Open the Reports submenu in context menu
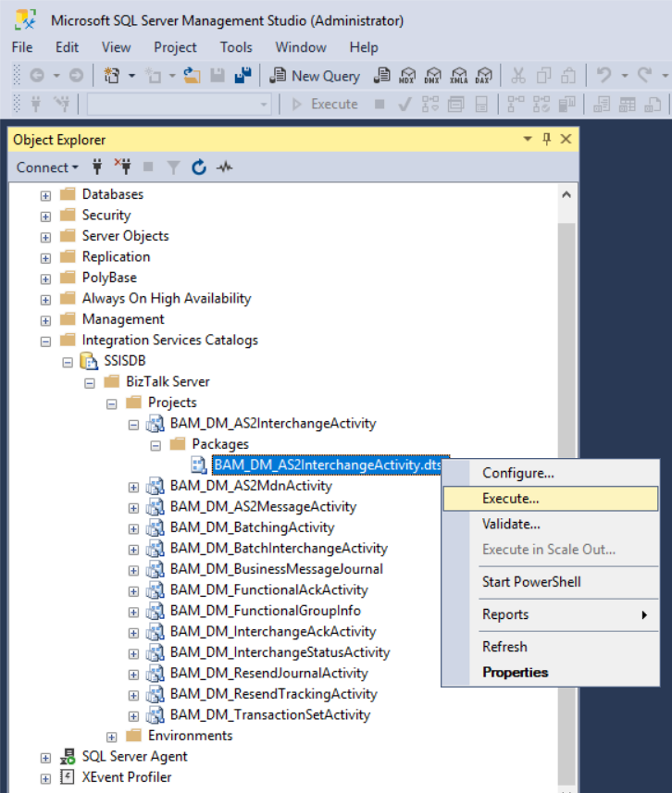This screenshot has width=672, height=793. point(551,614)
